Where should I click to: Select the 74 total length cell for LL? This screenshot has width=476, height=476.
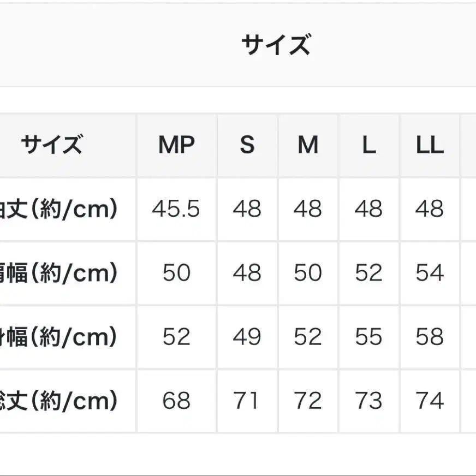point(430,401)
